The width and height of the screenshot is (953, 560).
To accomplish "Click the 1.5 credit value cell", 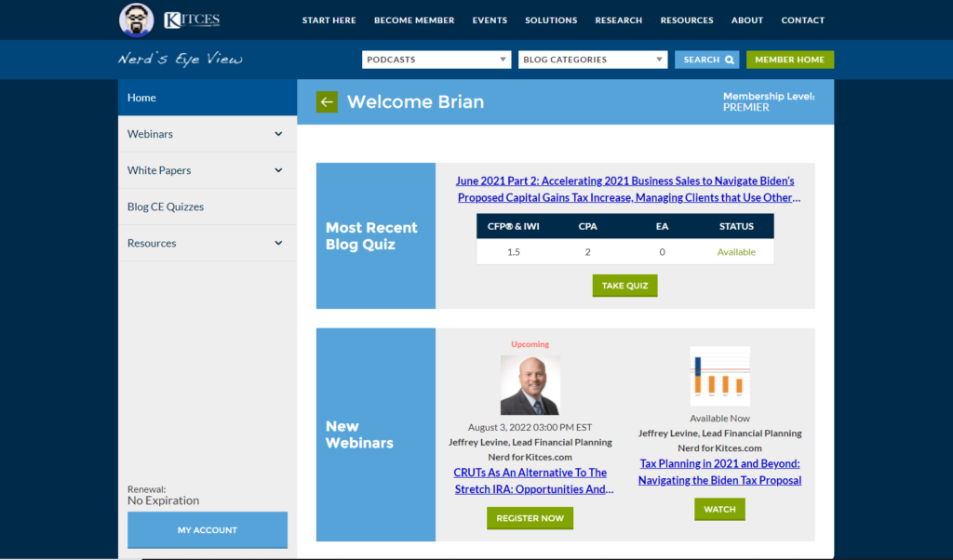I will point(514,251).
